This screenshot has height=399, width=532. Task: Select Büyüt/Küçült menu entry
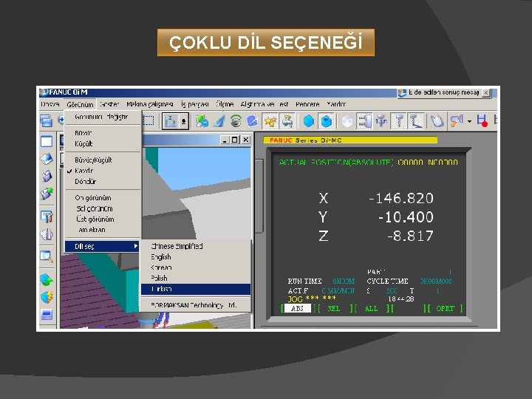[x=103, y=160]
